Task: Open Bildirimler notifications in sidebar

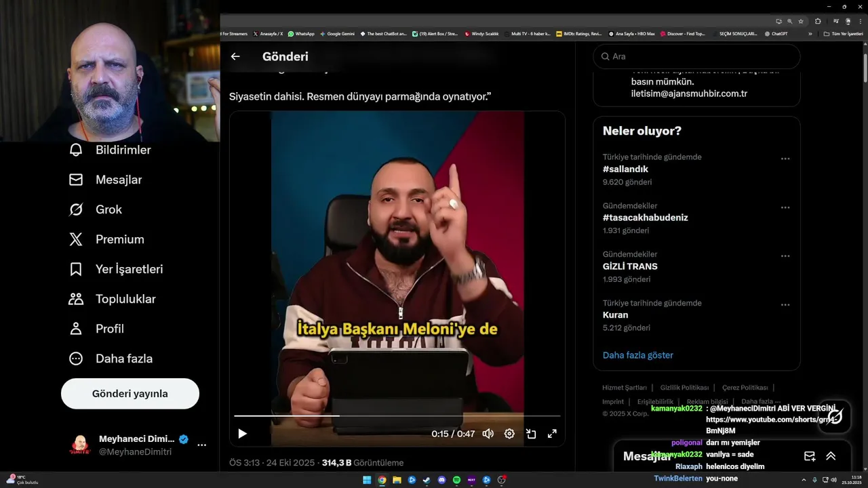Action: coord(110,150)
